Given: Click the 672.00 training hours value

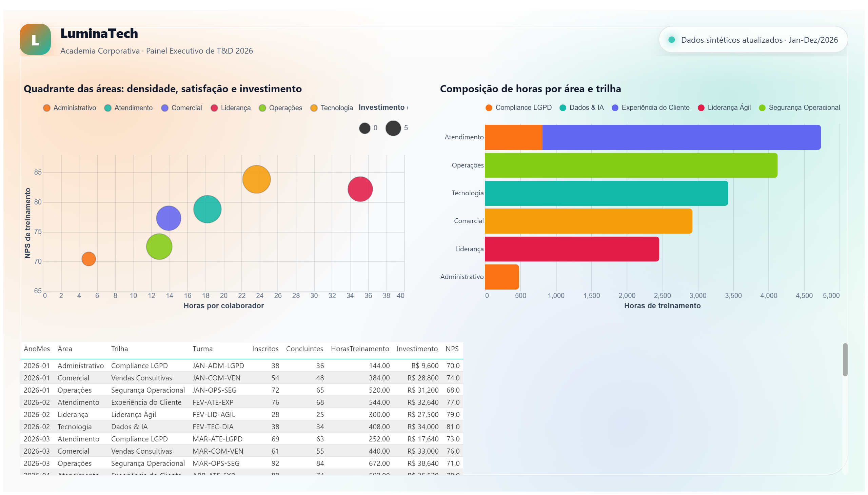Looking at the screenshot, I should point(379,464).
